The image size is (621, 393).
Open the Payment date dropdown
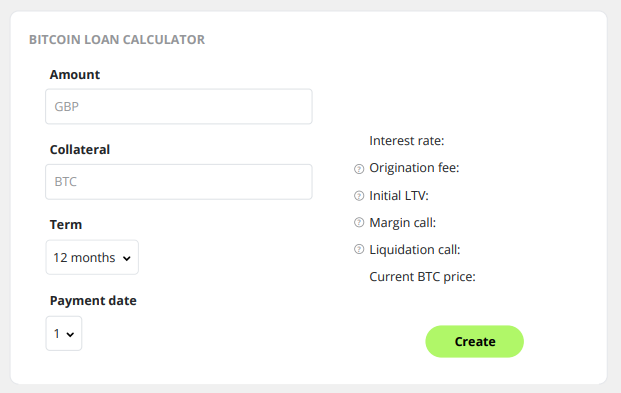click(x=64, y=334)
